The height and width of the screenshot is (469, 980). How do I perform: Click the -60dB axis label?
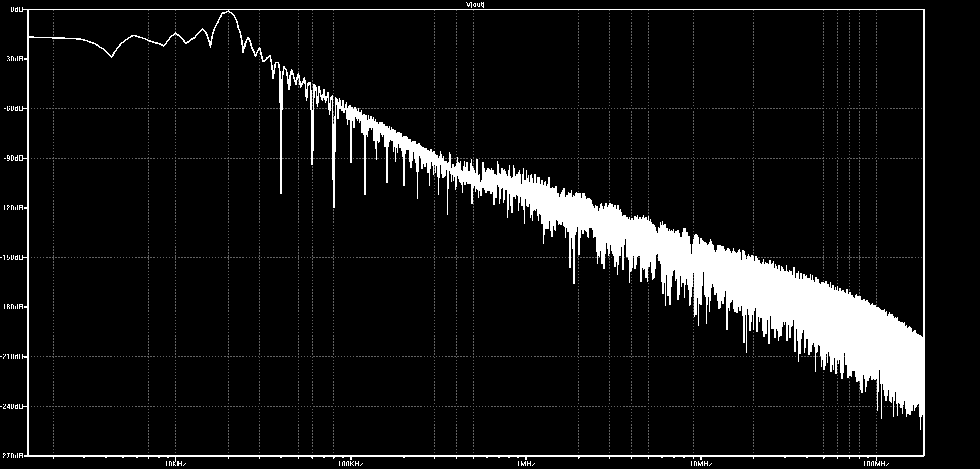coord(14,108)
